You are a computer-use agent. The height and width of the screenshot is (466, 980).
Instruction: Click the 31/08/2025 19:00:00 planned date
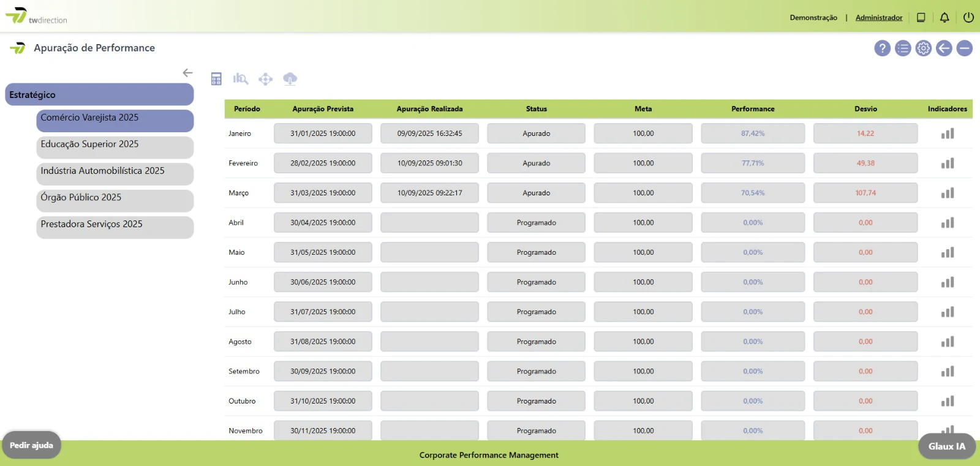(x=323, y=341)
